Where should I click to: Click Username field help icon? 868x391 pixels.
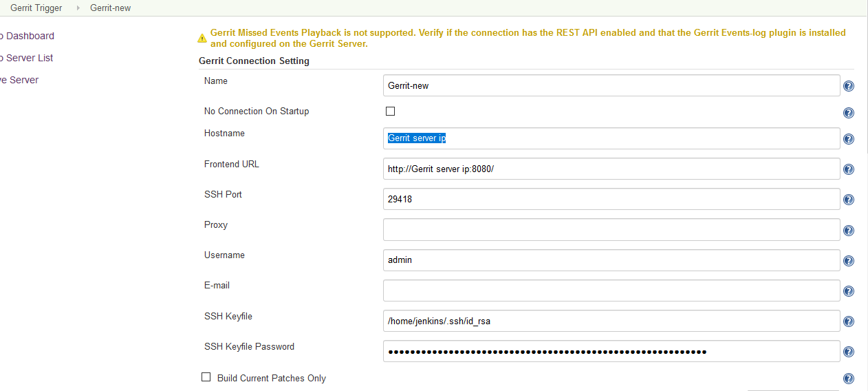(849, 261)
